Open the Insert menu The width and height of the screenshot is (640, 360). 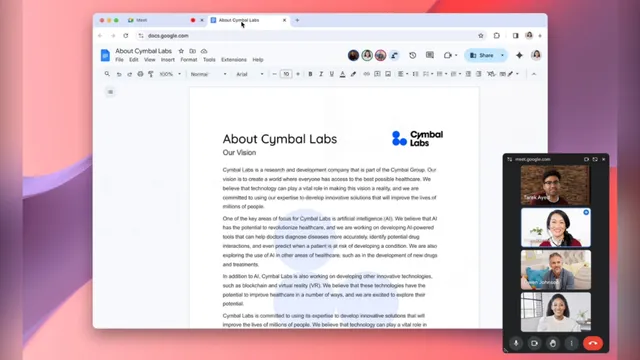[x=167, y=60]
